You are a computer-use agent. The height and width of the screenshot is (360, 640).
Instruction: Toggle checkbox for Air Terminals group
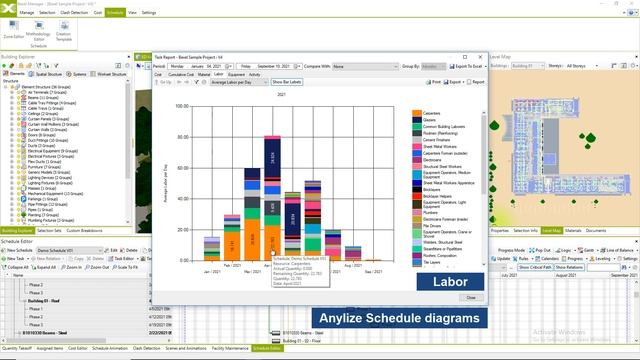click(x=18, y=92)
